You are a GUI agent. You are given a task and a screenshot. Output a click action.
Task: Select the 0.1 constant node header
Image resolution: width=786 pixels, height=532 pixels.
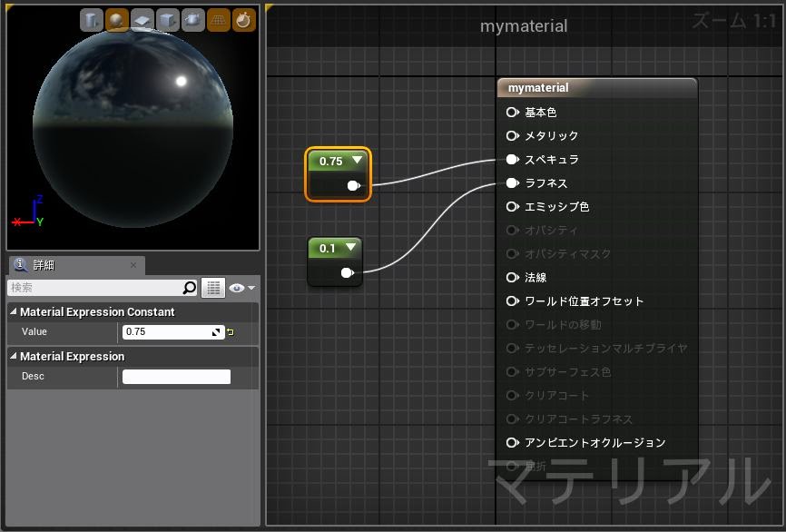pos(328,248)
